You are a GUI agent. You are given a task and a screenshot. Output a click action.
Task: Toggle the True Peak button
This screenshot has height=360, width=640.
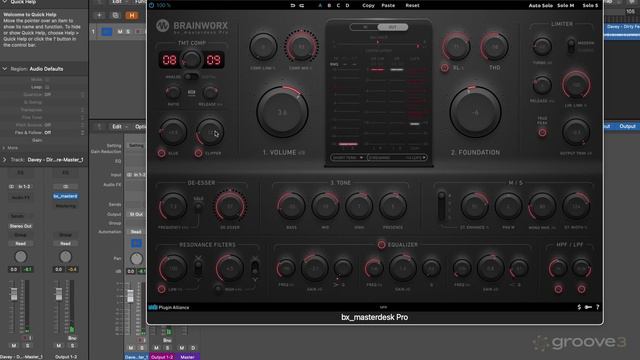click(x=542, y=133)
